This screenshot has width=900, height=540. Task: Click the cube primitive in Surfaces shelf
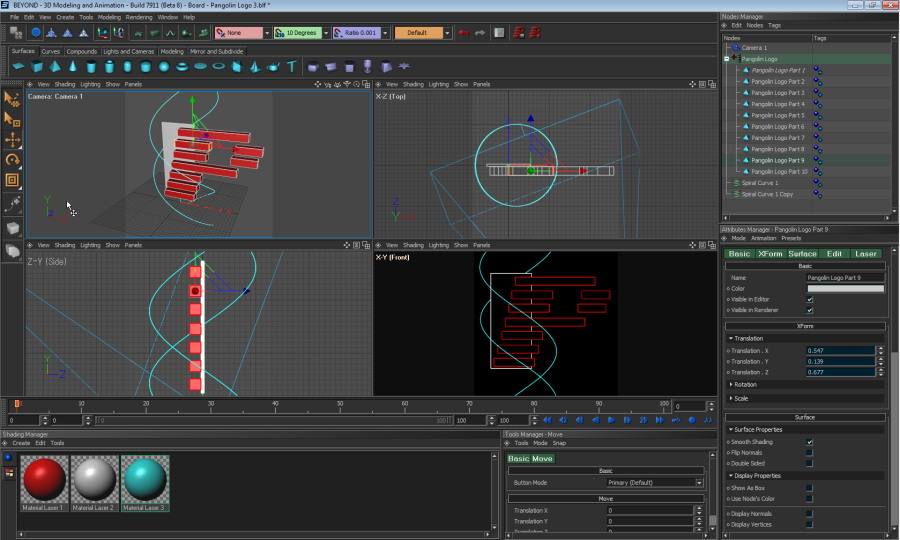[x=37, y=67]
